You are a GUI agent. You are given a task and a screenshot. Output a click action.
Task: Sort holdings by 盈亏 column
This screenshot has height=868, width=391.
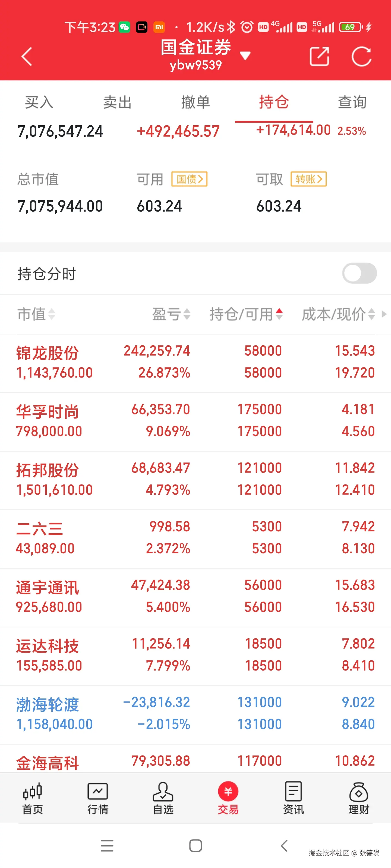point(171,314)
